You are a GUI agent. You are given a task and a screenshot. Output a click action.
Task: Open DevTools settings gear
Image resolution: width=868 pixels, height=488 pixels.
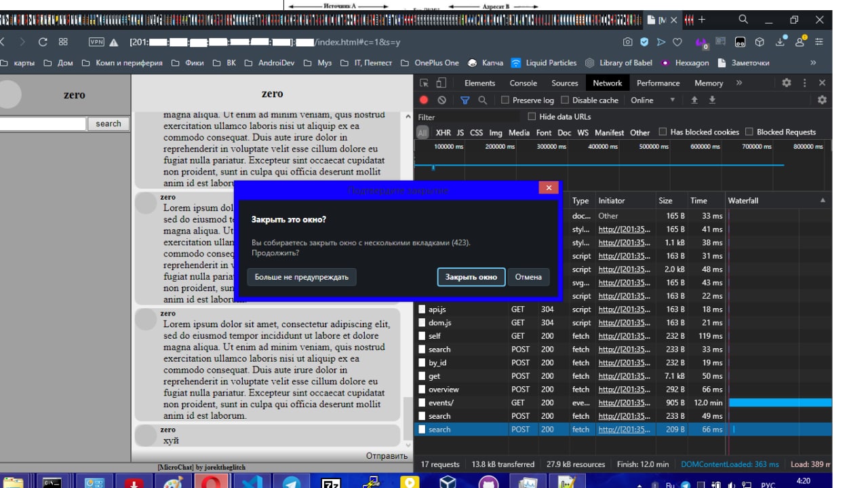pos(787,83)
